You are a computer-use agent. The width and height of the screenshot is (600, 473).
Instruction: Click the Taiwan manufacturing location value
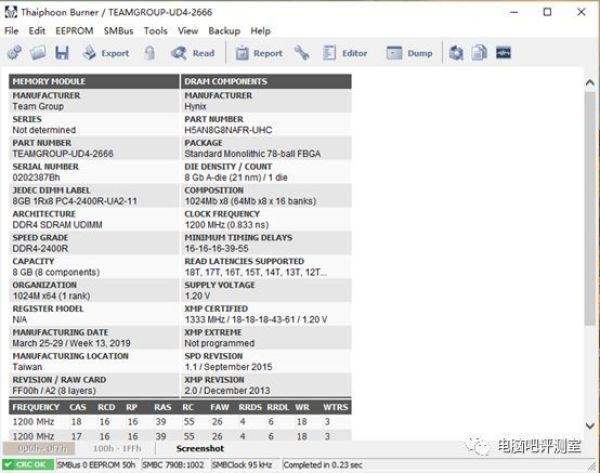point(27,367)
